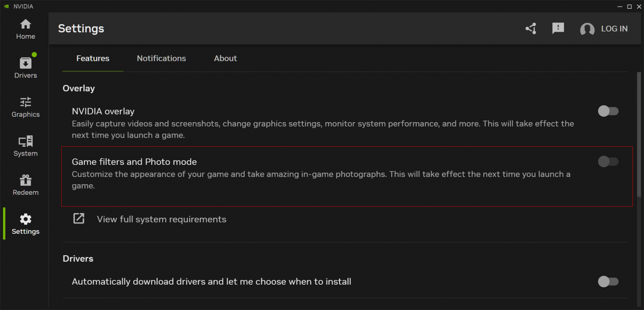Open the send feedback icon

coord(558,28)
